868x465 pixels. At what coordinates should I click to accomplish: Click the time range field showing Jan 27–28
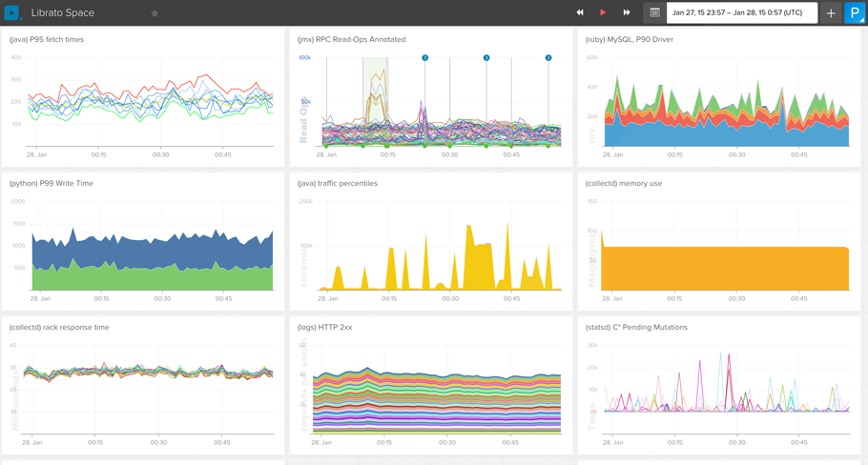click(740, 12)
